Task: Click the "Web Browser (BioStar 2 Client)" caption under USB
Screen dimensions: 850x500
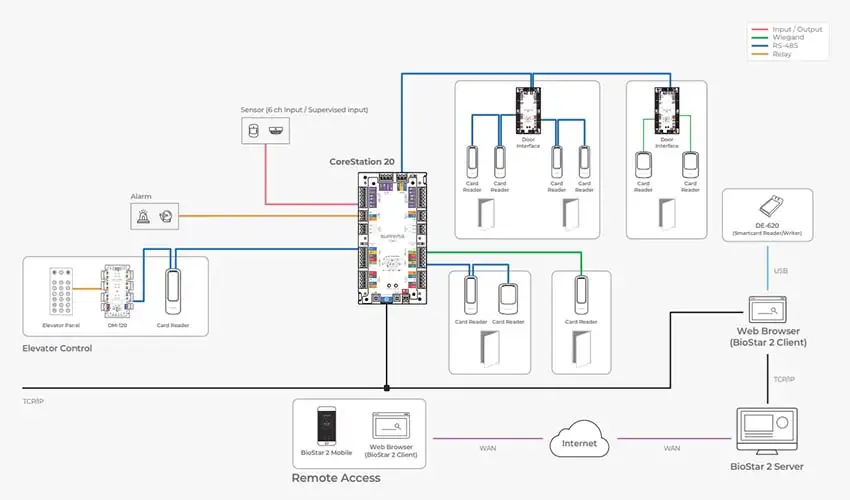Action: click(768, 336)
